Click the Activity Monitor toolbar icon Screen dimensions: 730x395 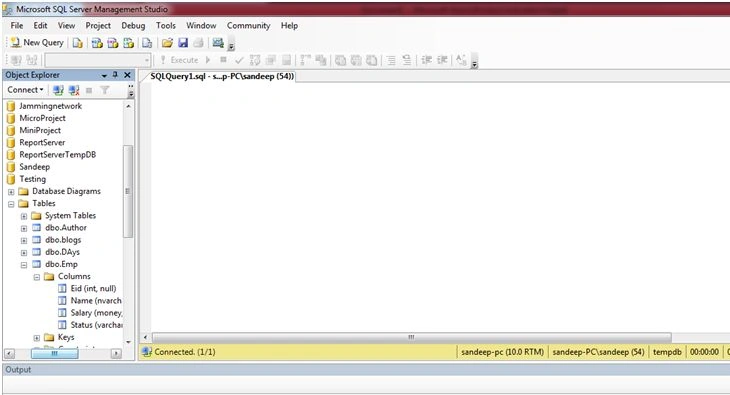point(218,43)
